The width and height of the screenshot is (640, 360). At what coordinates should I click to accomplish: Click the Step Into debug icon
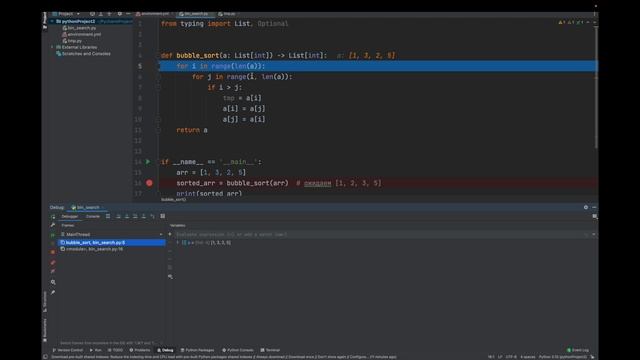pyautogui.click(x=127, y=216)
